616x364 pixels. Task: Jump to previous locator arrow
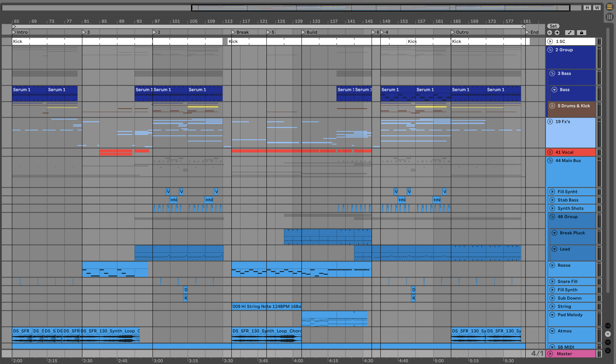pos(550,33)
